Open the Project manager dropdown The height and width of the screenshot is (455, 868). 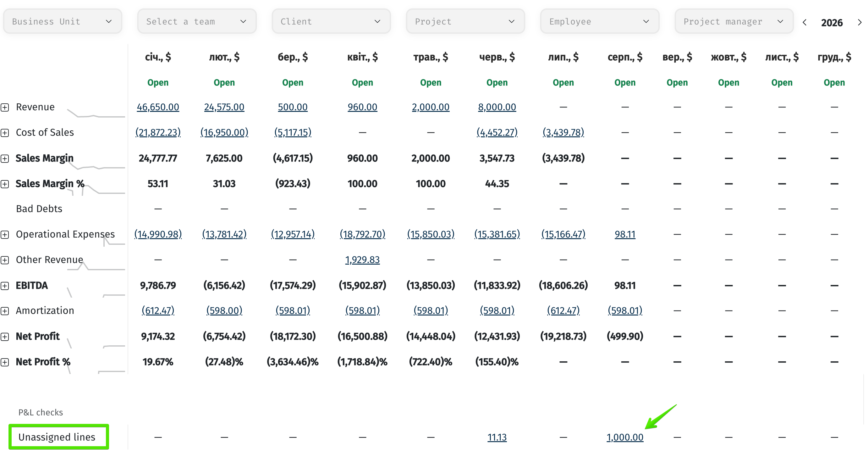click(734, 21)
